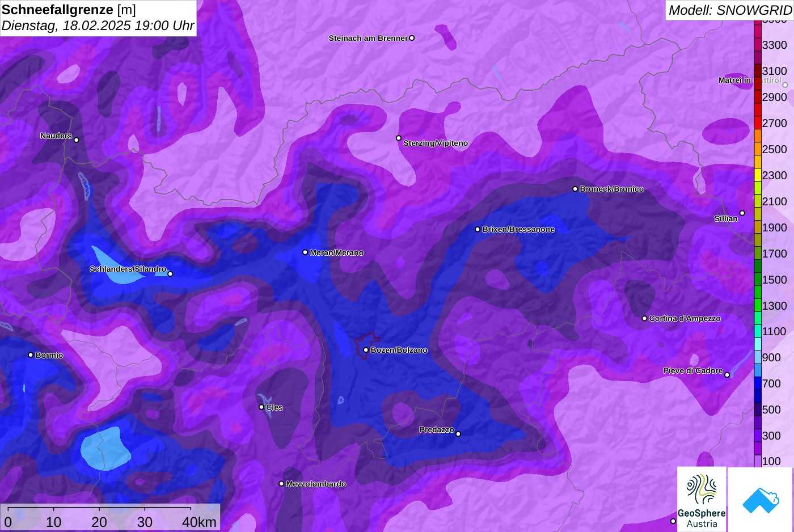Click legend value 1300
The height and width of the screenshot is (532, 794).
click(775, 306)
